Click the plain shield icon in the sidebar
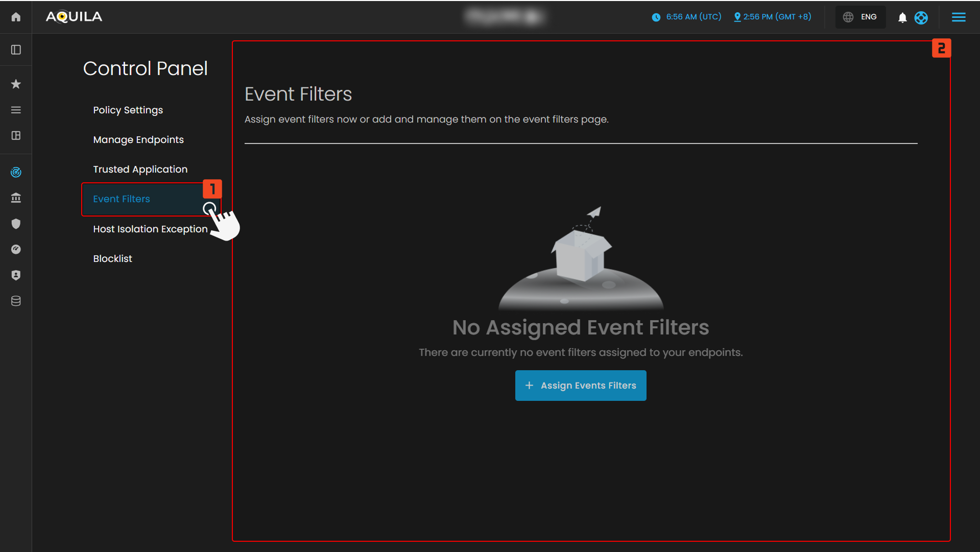 16,224
